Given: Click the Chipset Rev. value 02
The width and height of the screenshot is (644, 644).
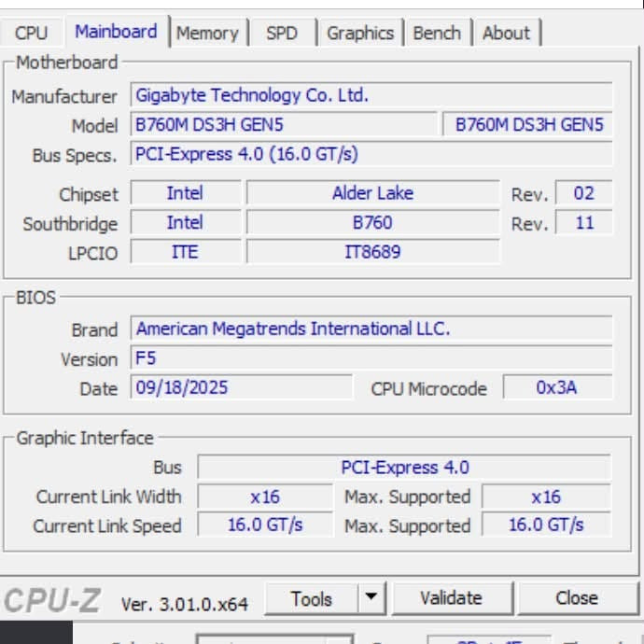Looking at the screenshot, I should [x=583, y=192].
